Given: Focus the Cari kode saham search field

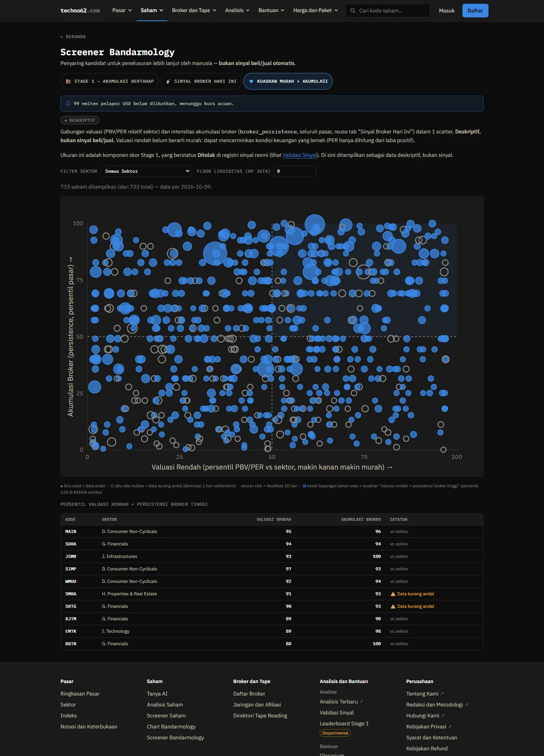Looking at the screenshot, I should (388, 11).
